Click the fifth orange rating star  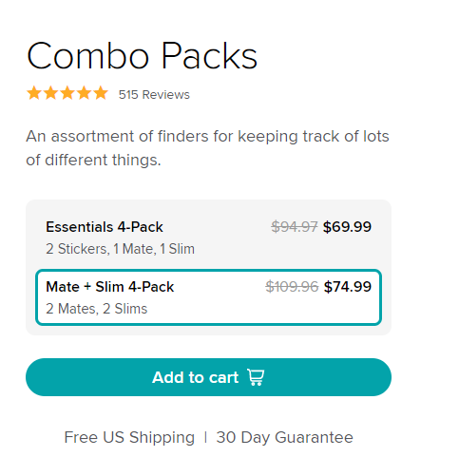101,93
